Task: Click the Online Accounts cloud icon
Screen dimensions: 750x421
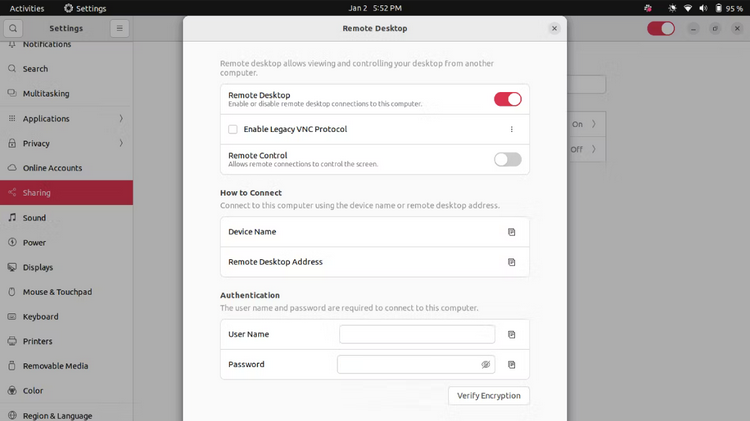Action: click(x=12, y=167)
